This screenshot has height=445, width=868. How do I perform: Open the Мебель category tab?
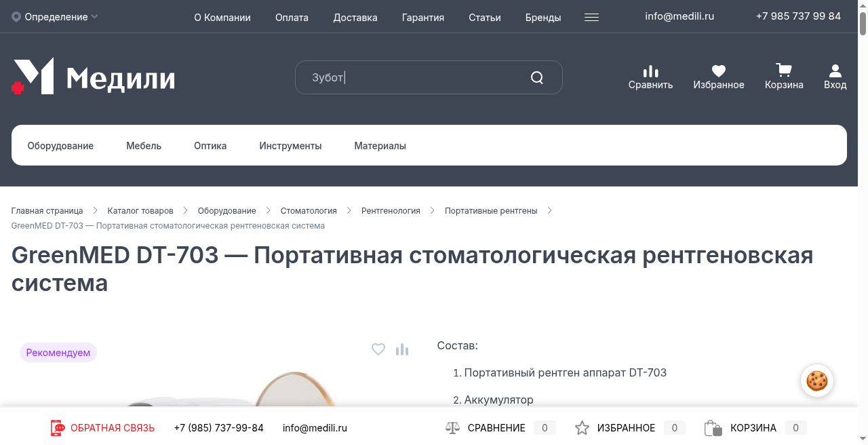click(x=144, y=146)
